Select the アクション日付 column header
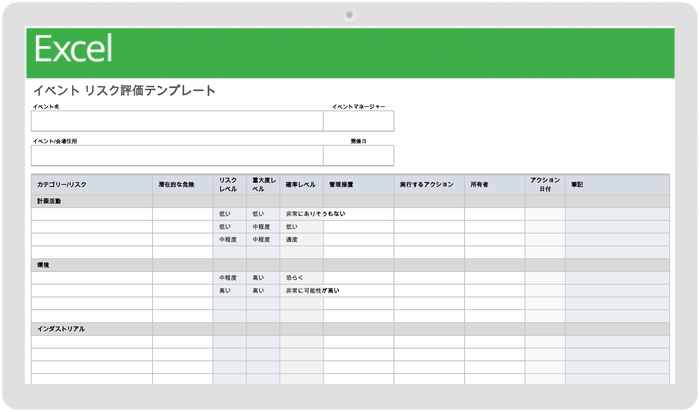 [545, 184]
